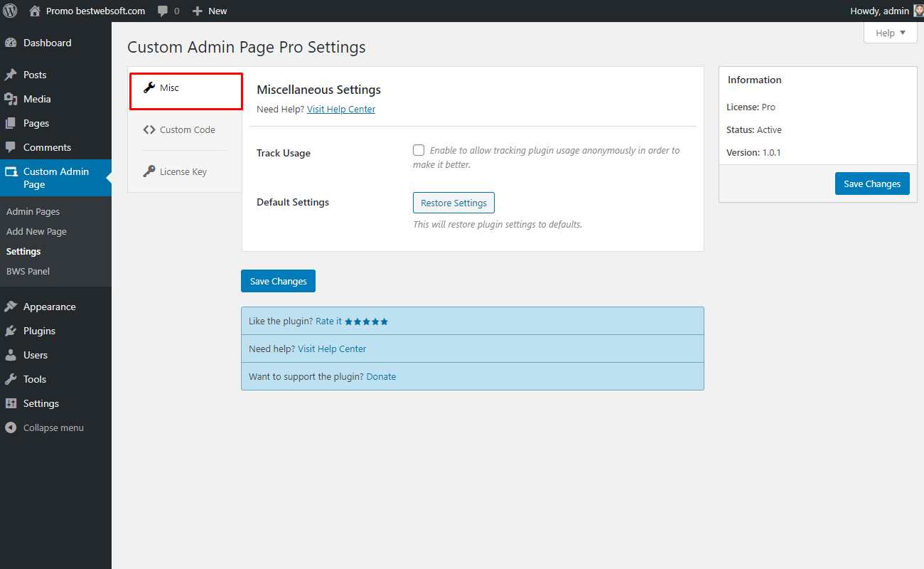Open Visit Help Center link in blue box

pos(332,349)
